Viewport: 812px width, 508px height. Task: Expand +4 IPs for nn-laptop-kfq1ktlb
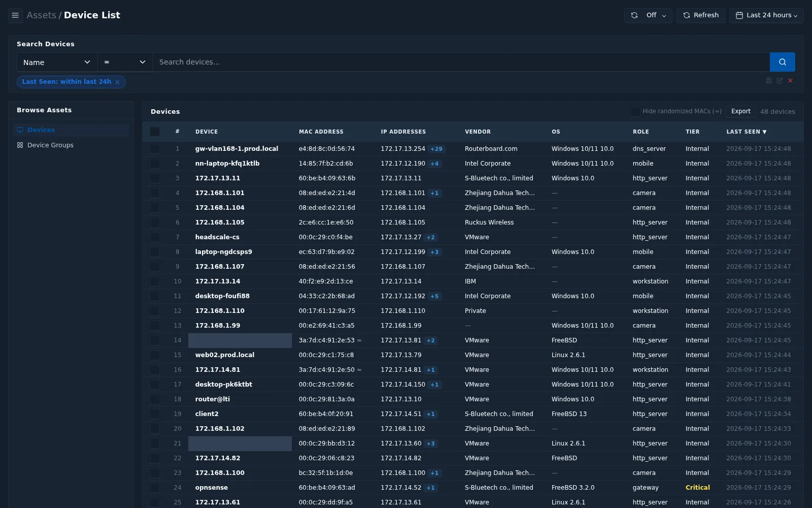(x=434, y=164)
